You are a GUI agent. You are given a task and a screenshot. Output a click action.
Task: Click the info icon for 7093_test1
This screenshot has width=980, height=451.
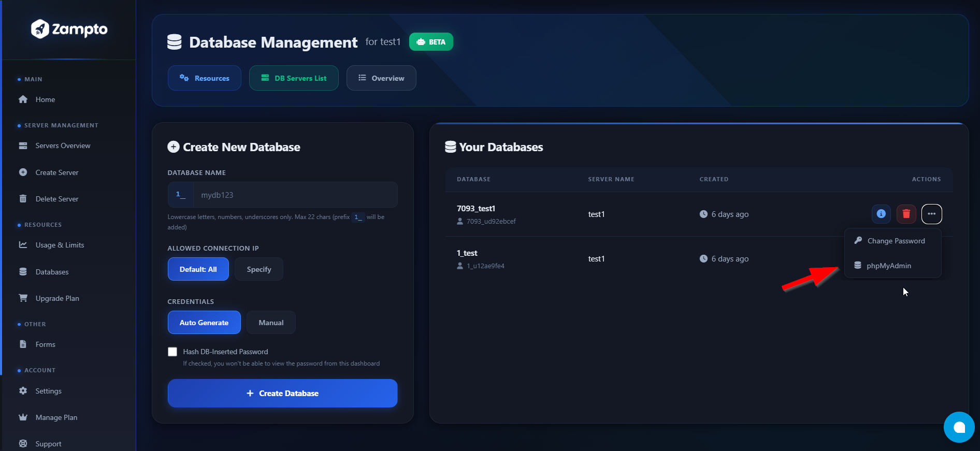(x=881, y=214)
